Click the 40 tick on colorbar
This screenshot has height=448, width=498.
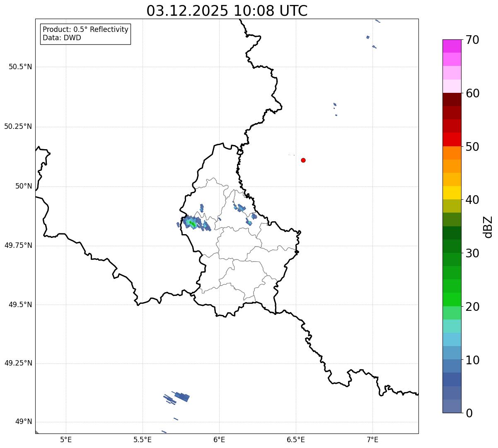[x=472, y=200]
